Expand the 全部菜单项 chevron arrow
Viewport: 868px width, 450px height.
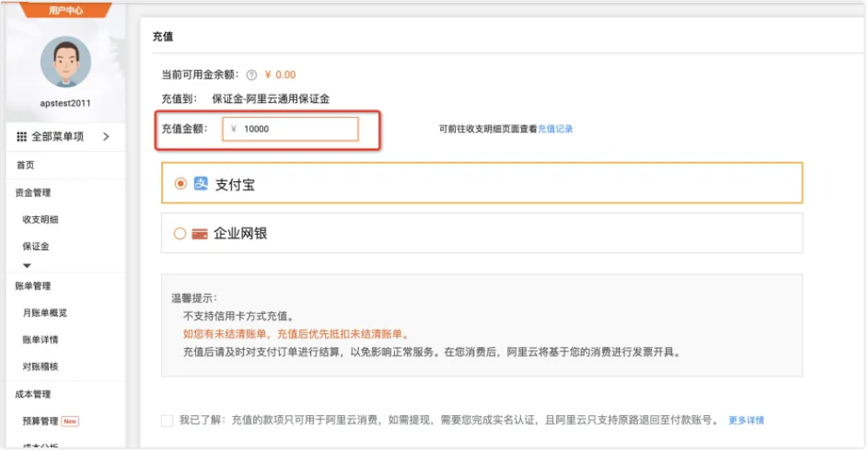(105, 137)
